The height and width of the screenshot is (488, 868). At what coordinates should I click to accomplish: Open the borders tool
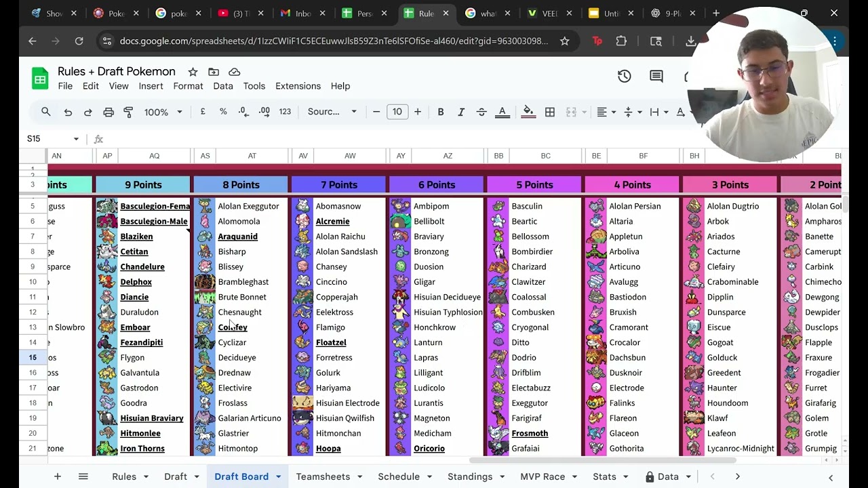click(550, 112)
